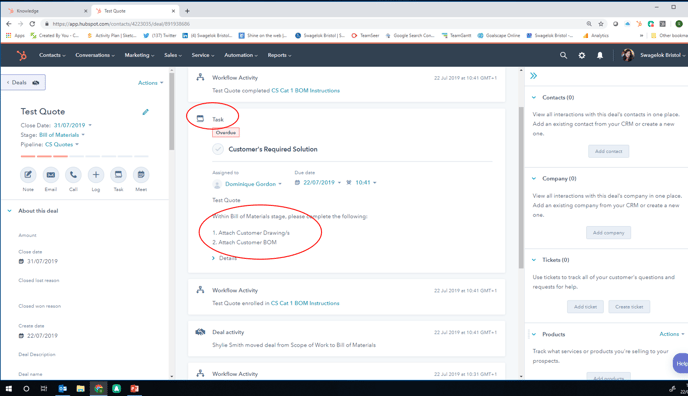This screenshot has height=396, width=688.
Task: Edit Close date field 31/07/2019
Action: (x=43, y=261)
